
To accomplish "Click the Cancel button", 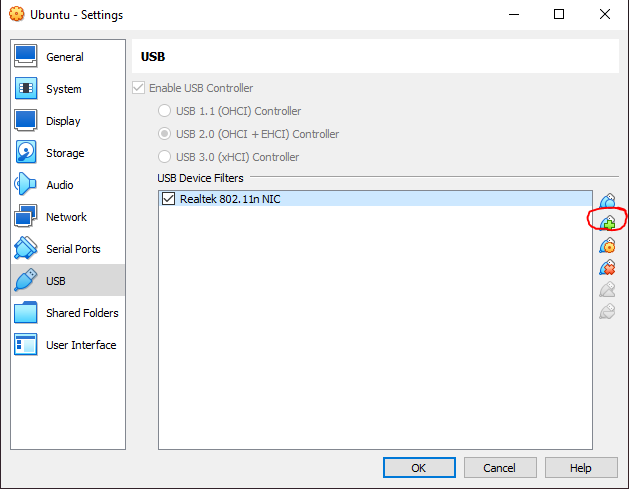I will (500, 468).
